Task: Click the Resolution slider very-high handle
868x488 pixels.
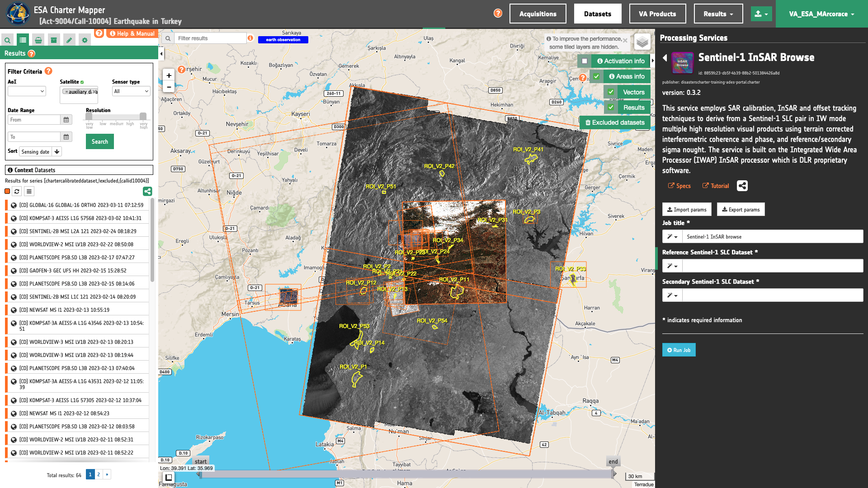Action: (143, 116)
